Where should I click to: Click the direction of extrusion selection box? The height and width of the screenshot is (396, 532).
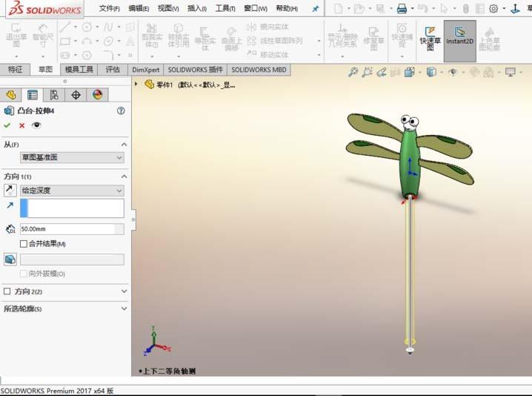[x=72, y=208]
